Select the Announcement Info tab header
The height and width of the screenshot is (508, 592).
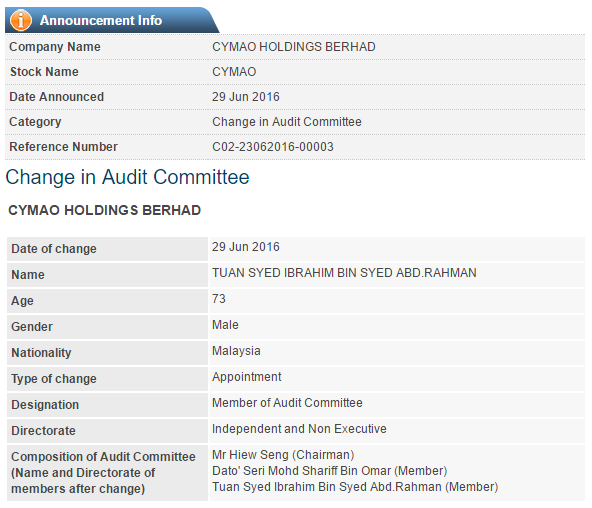pyautogui.click(x=112, y=20)
